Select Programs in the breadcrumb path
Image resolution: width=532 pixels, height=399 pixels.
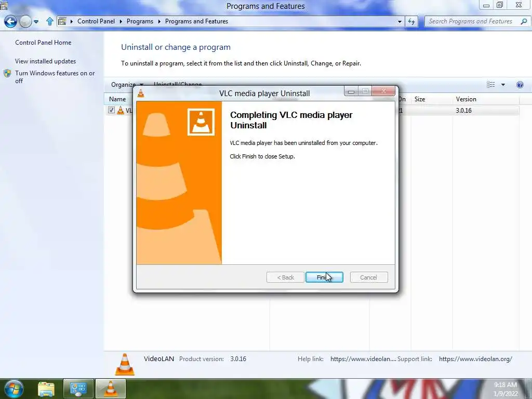click(x=140, y=21)
